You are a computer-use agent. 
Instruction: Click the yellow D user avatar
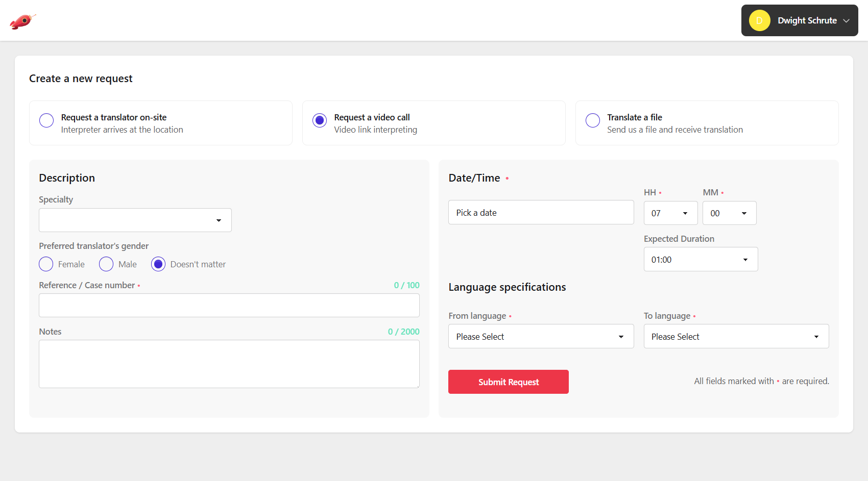click(759, 20)
